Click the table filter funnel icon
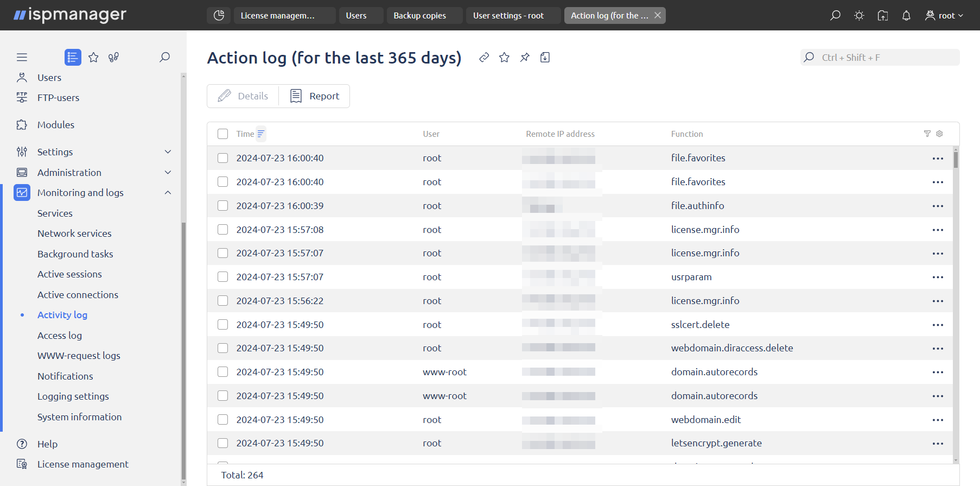The height and width of the screenshot is (486, 980). click(x=927, y=134)
